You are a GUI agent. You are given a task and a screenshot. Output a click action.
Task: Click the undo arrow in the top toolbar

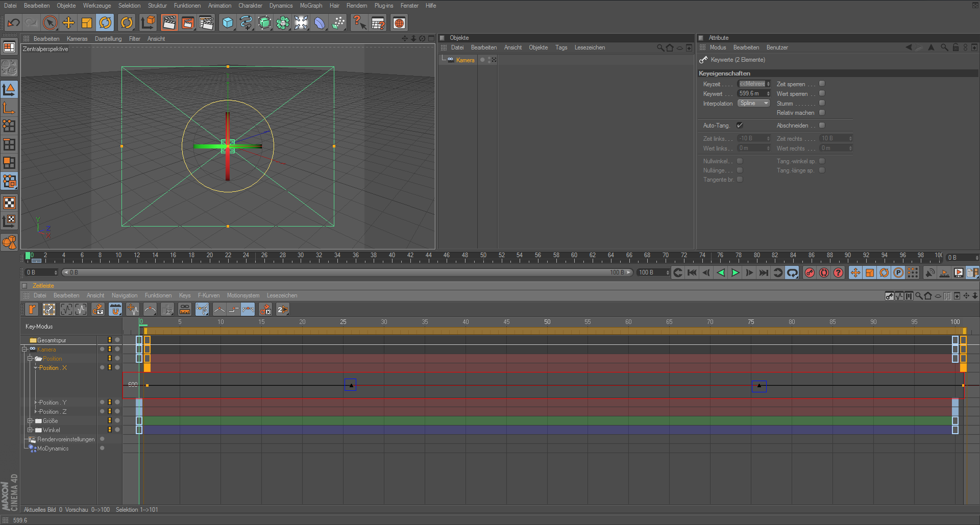pos(14,22)
